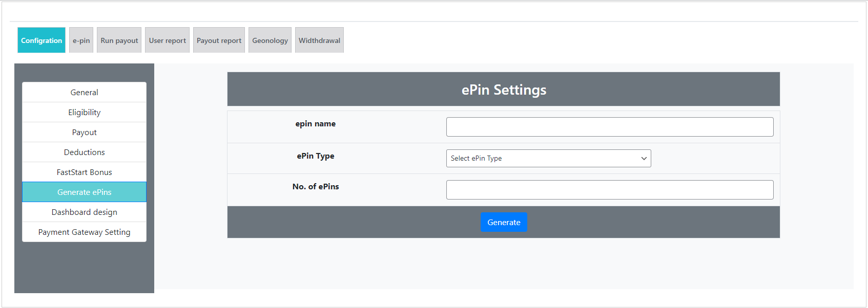Open Payment Gateway Setting
The image size is (868, 308).
click(x=84, y=232)
